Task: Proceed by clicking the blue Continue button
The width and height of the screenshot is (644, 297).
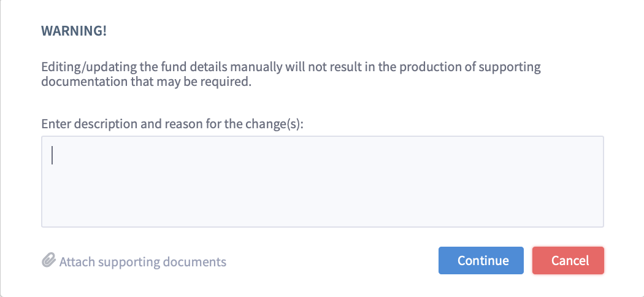Action: [481, 260]
